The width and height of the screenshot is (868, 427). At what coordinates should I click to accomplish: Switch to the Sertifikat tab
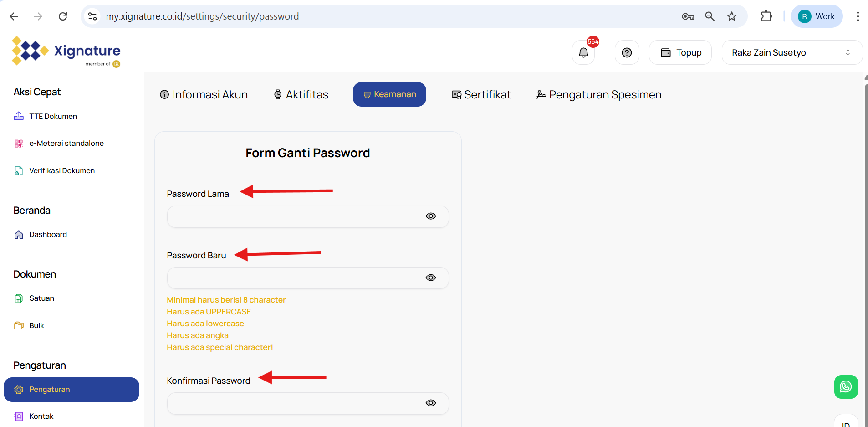point(481,94)
